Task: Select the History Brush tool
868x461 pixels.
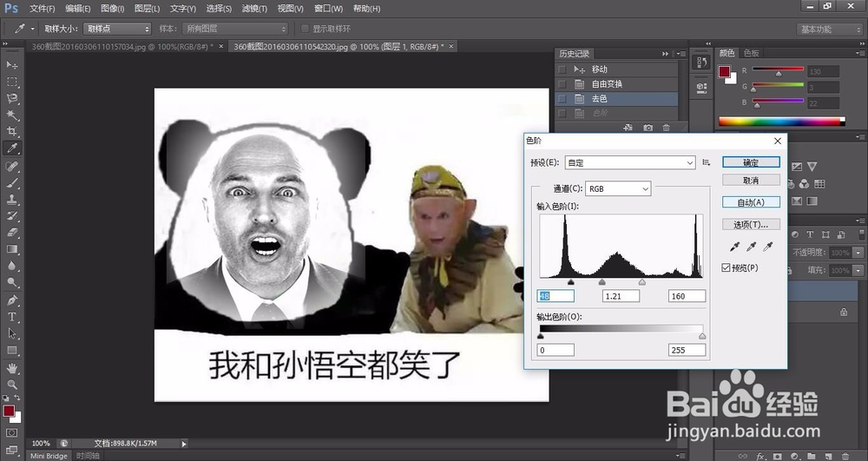Action: click(x=11, y=216)
